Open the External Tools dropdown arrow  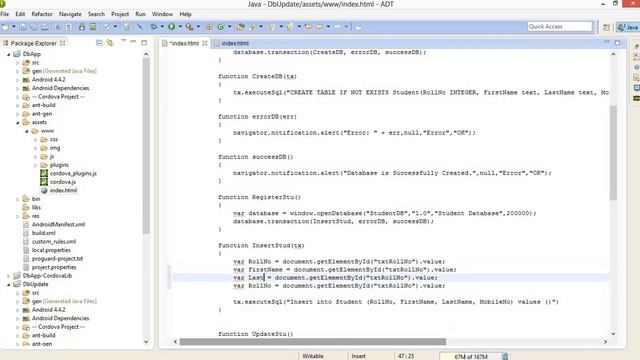(198, 27)
